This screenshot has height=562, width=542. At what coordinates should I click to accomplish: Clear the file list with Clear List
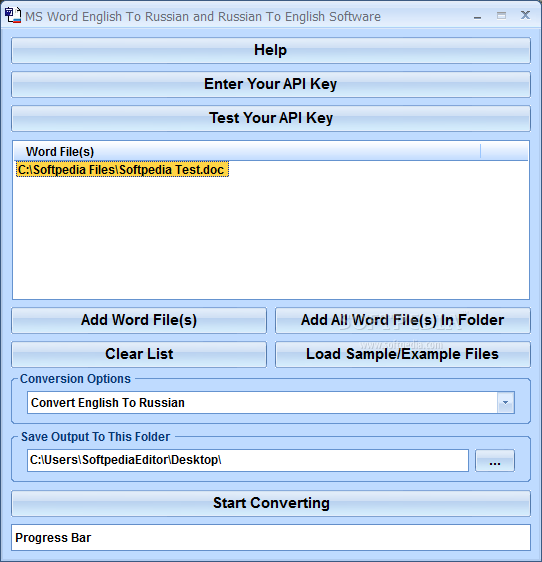click(139, 354)
